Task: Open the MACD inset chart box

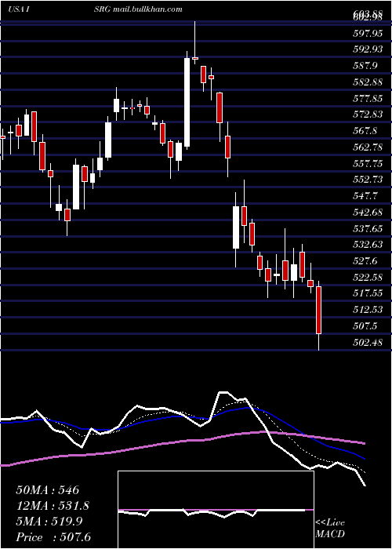Action: tap(216, 510)
